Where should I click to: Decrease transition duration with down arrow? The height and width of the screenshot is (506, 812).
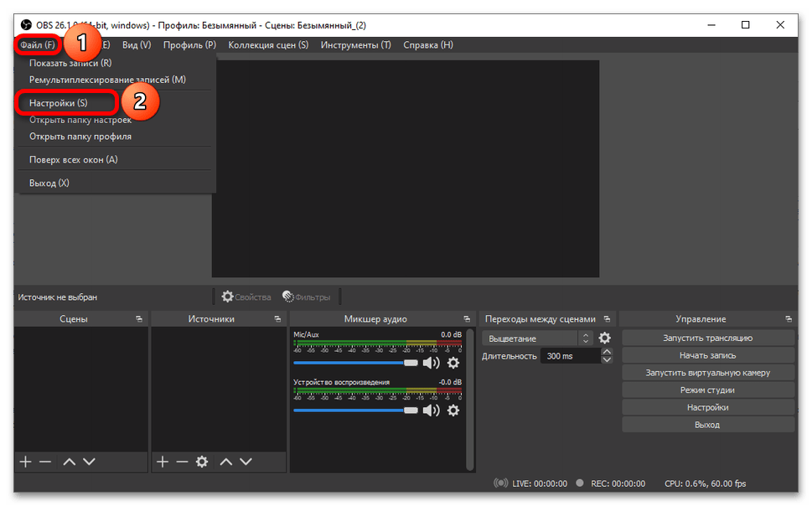tap(607, 359)
